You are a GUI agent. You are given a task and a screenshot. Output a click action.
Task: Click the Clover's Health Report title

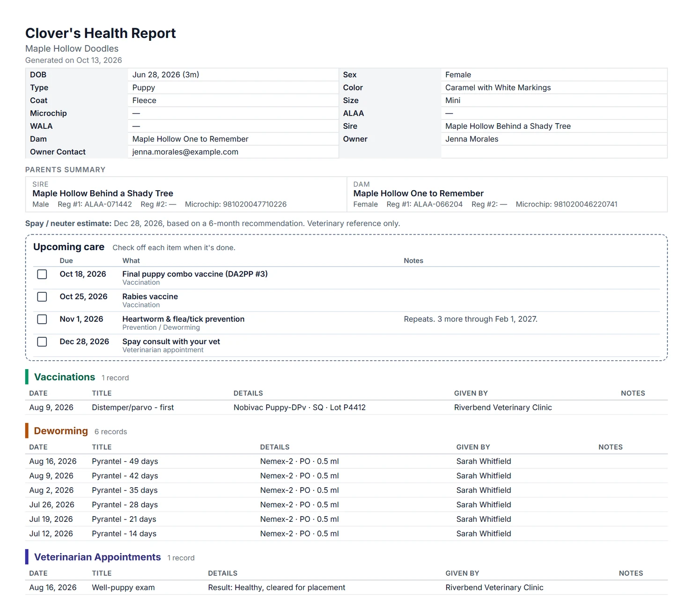[101, 33]
